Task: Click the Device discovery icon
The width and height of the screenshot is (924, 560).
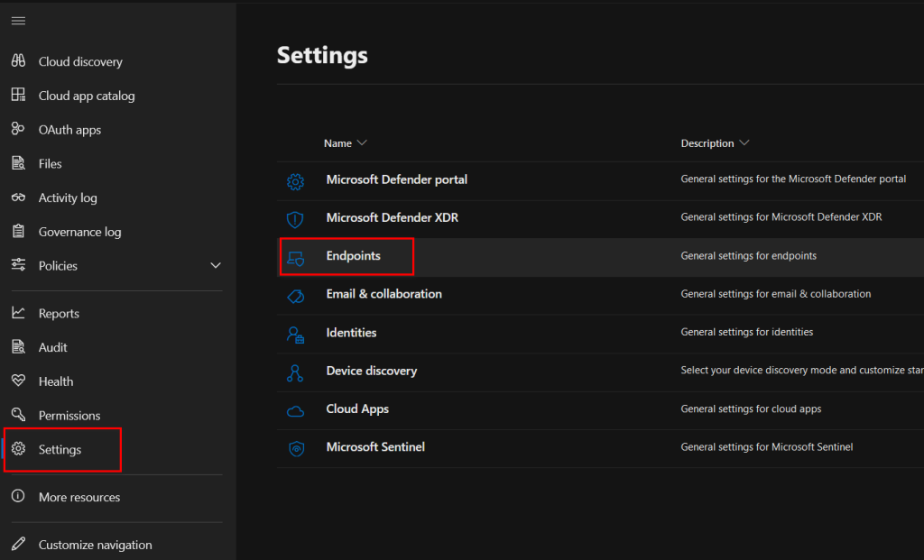Action: pyautogui.click(x=295, y=371)
